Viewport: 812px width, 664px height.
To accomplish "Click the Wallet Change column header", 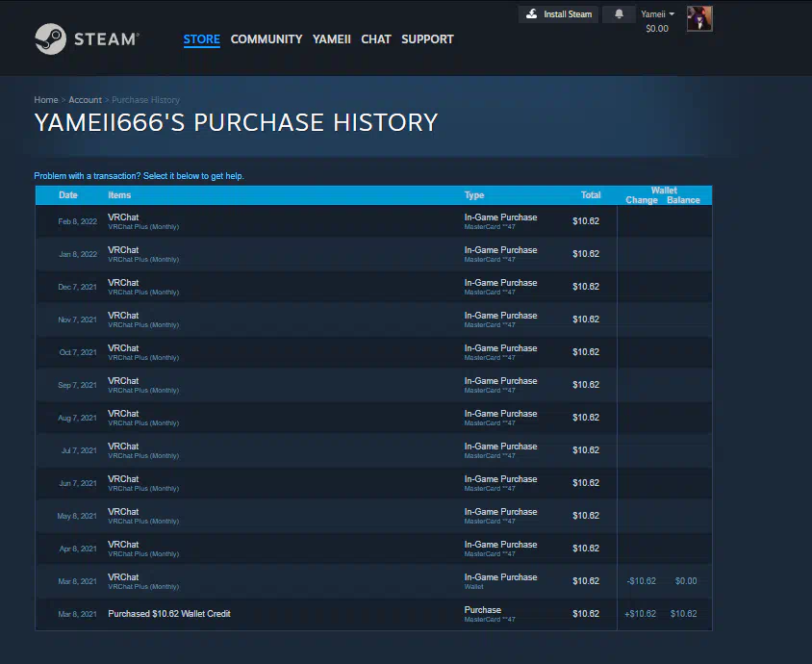I will point(641,200).
